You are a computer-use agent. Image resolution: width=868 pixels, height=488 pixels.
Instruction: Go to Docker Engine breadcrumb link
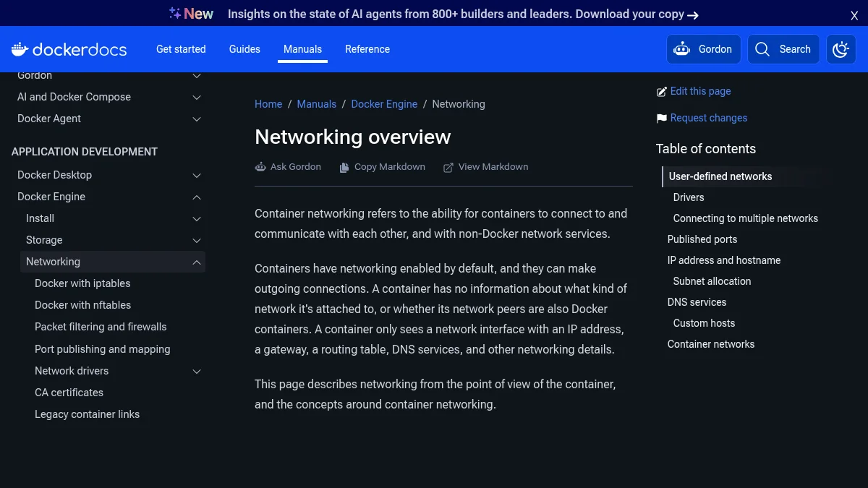point(384,104)
